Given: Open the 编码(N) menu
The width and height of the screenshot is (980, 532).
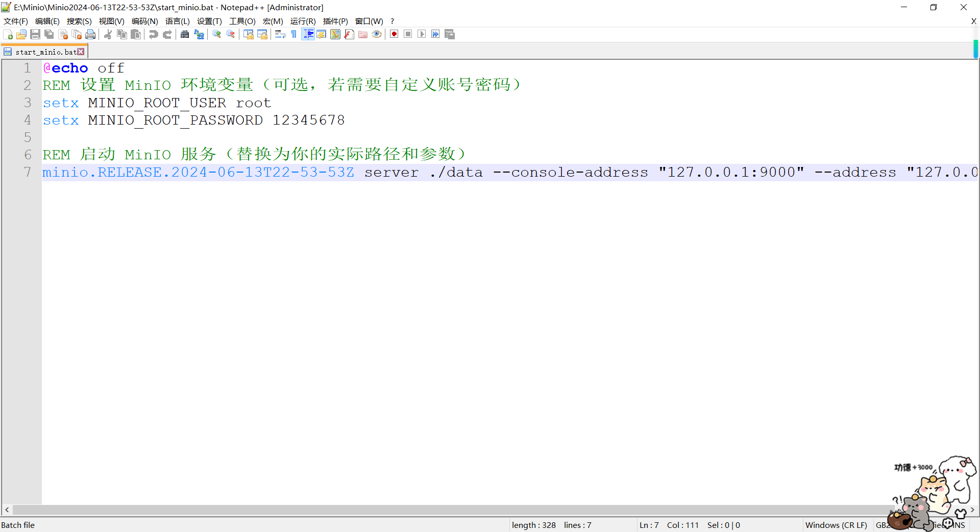Looking at the screenshot, I should pos(145,21).
